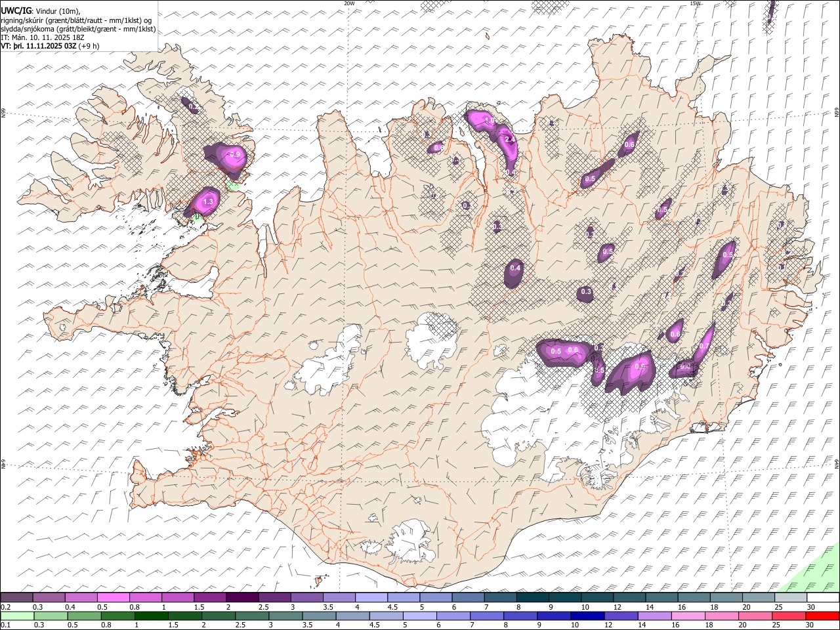Click the 'VT: þri. 11.11.2025 03Z' valid time
Image resolution: width=840 pixels, height=630 pixels.
pos(39,46)
